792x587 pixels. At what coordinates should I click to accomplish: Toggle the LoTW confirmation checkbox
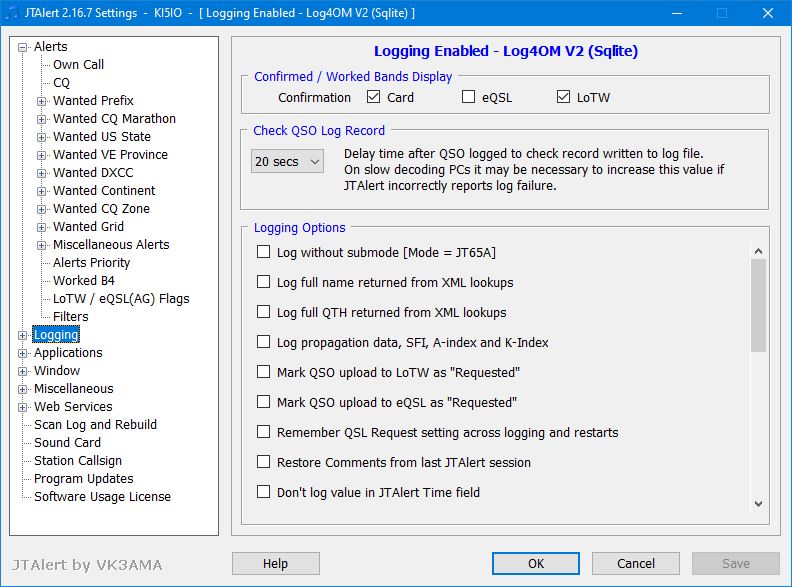click(563, 96)
